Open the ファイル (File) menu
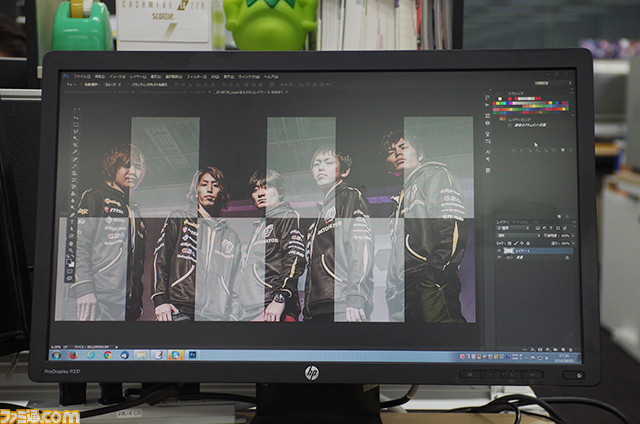 click(82, 77)
